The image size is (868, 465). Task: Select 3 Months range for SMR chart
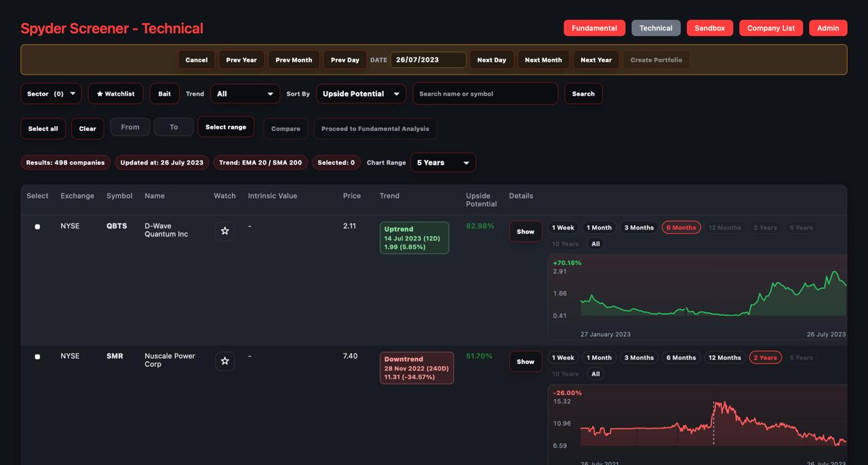pyautogui.click(x=639, y=358)
